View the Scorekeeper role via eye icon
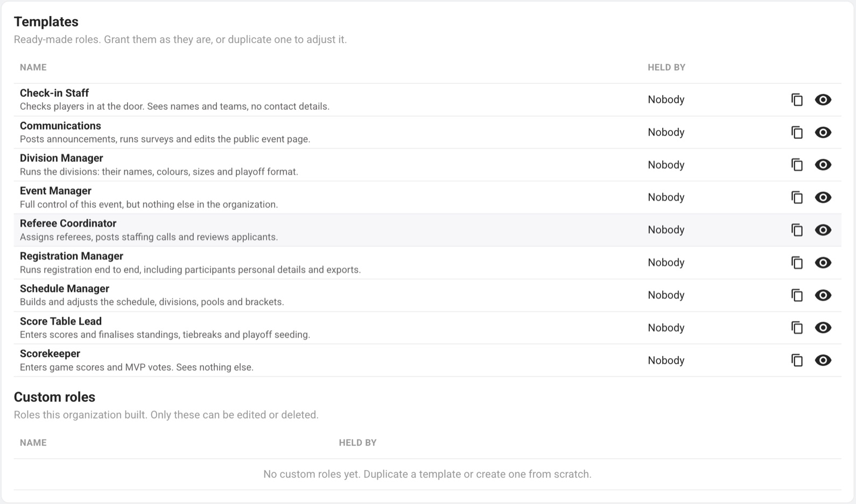The width and height of the screenshot is (856, 504). 823,360
